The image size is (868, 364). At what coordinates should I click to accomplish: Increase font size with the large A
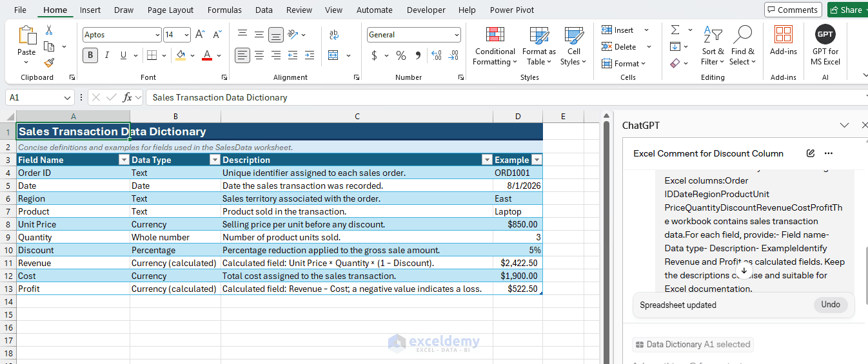(x=201, y=35)
